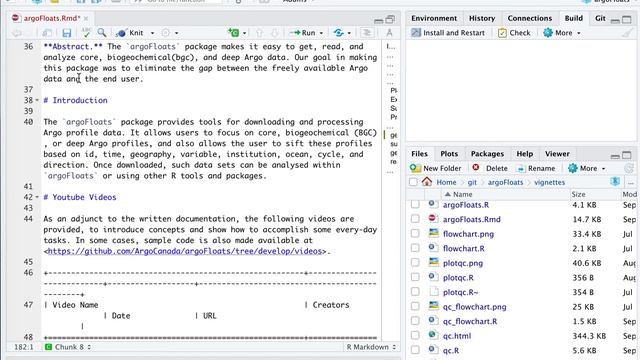Insert a new code chunk

pyautogui.click(x=234, y=33)
